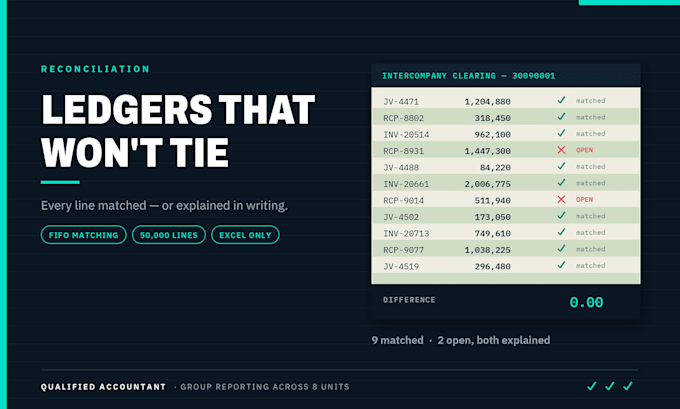Image resolution: width=680 pixels, height=409 pixels.
Task: Select the 50,000 LINES pill tag
Action: [169, 235]
